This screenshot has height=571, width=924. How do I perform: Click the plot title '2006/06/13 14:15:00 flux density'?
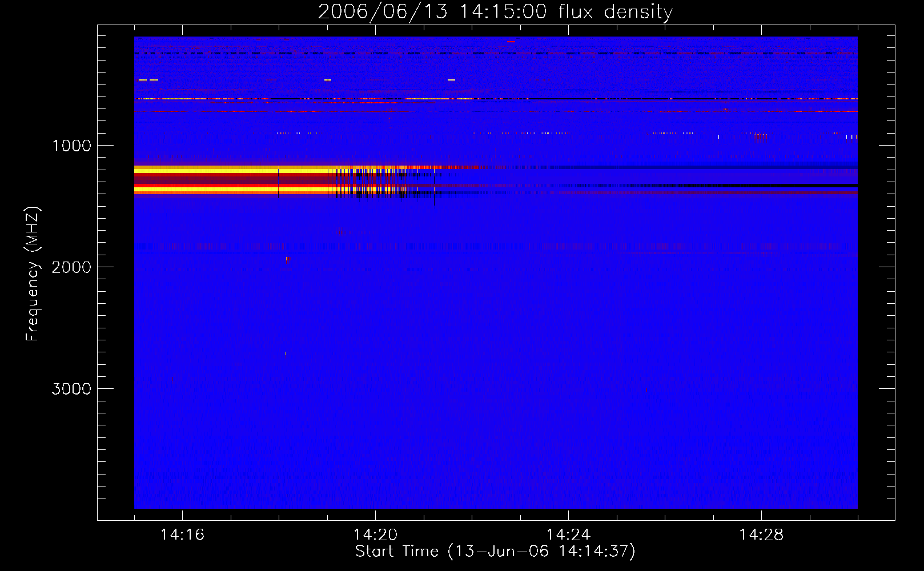(495, 12)
